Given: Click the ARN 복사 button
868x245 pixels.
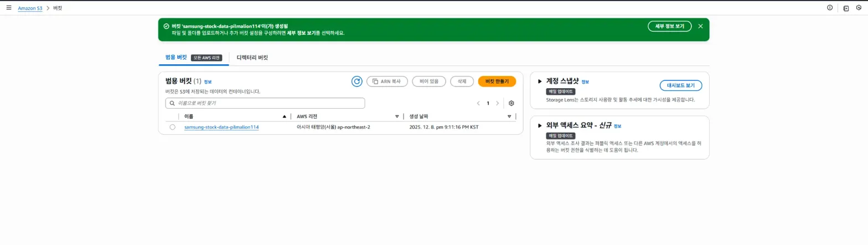Looking at the screenshot, I should pyautogui.click(x=387, y=81).
